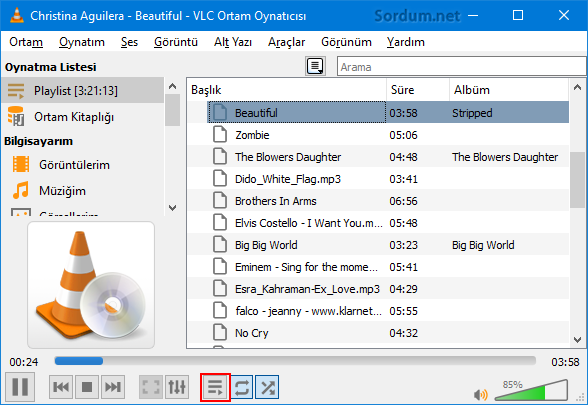Image resolution: width=588 pixels, height=405 pixels.
Task: Click the Stripped album cell
Action: pyautogui.click(x=472, y=113)
